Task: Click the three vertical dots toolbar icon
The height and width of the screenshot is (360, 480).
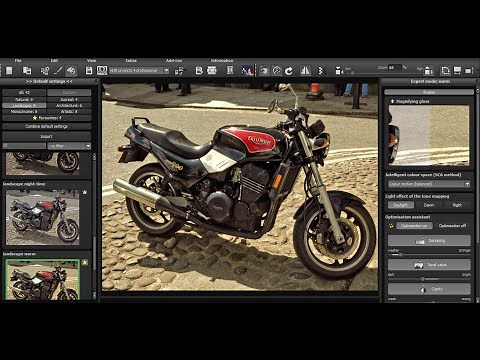Action: point(320,70)
